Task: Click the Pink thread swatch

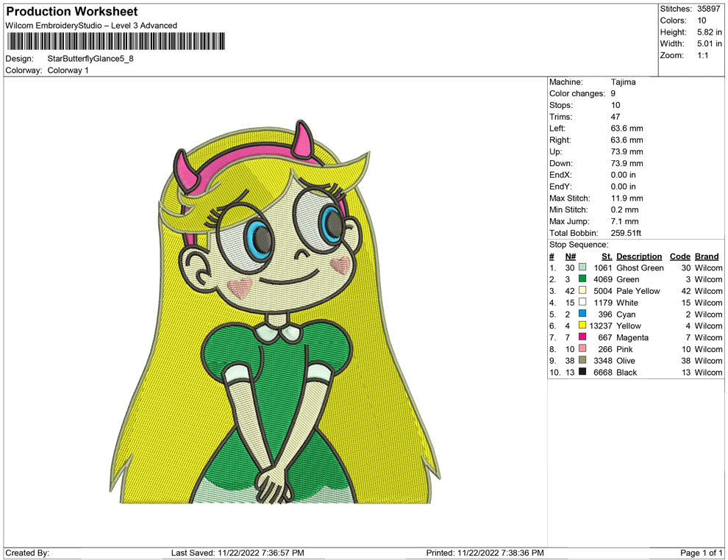Action: 582,348
